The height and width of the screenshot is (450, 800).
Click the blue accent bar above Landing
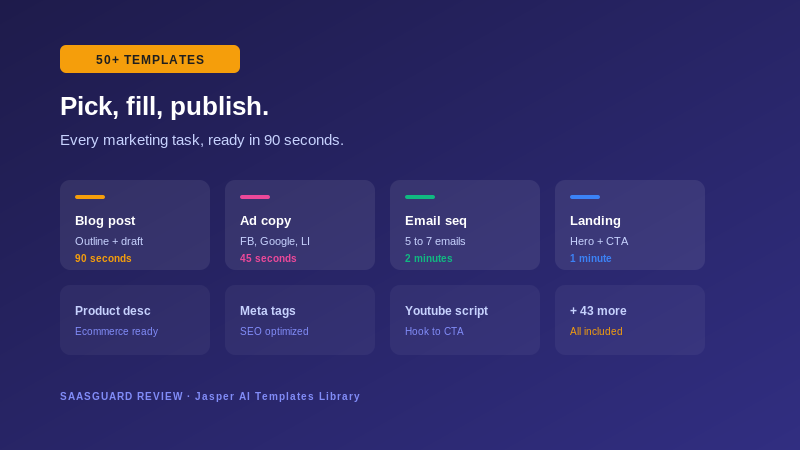[x=585, y=197]
